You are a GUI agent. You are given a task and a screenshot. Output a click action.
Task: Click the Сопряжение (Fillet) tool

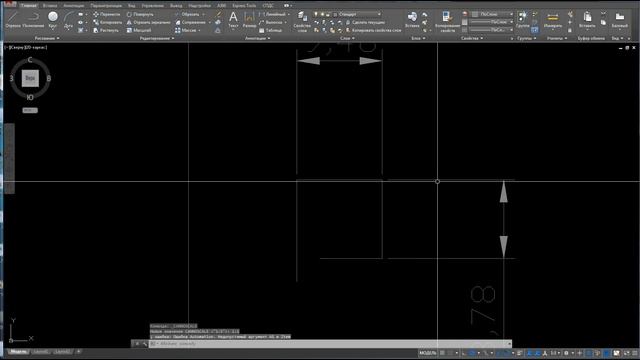pyautogui.click(x=191, y=22)
